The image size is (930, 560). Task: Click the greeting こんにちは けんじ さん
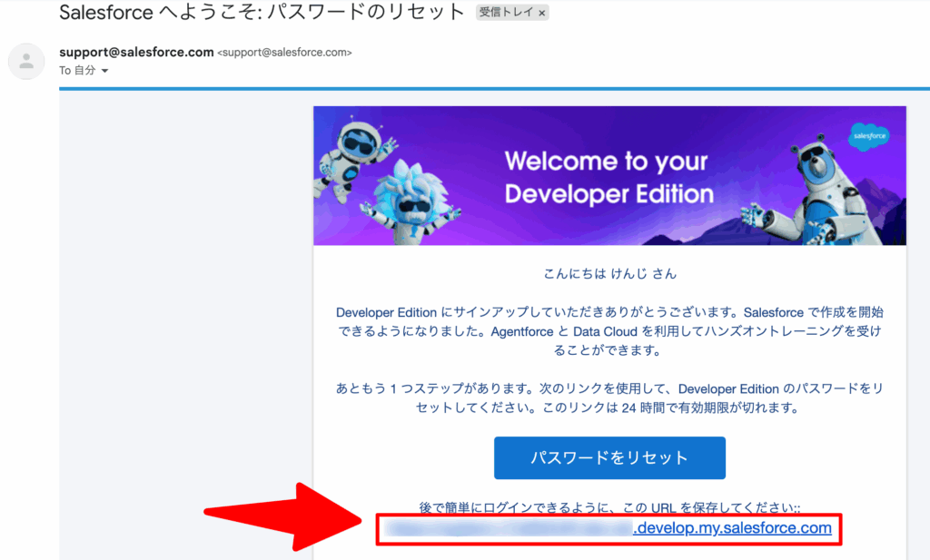tap(608, 273)
